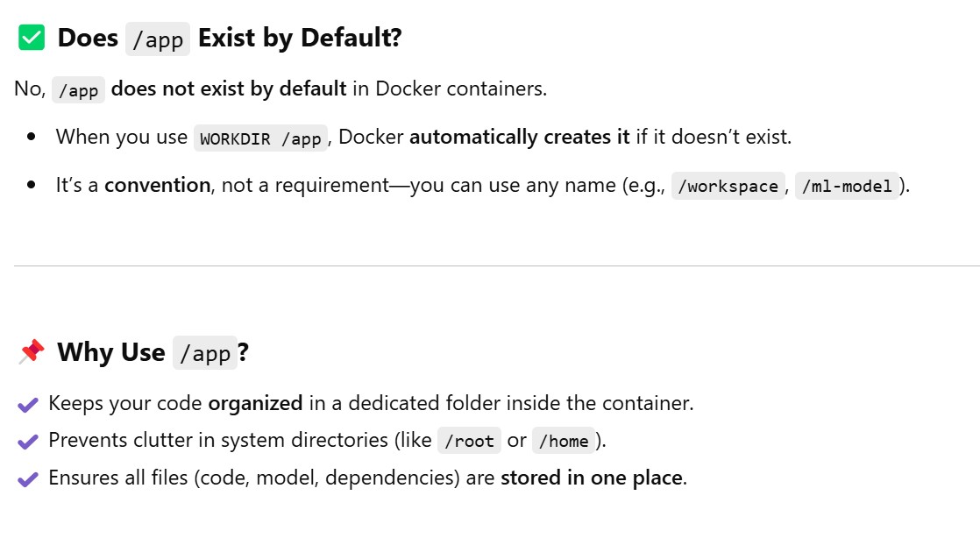Screen dimensions: 980x538
Task: Click the bold text 'does not exist by default'
Action: click(x=229, y=89)
